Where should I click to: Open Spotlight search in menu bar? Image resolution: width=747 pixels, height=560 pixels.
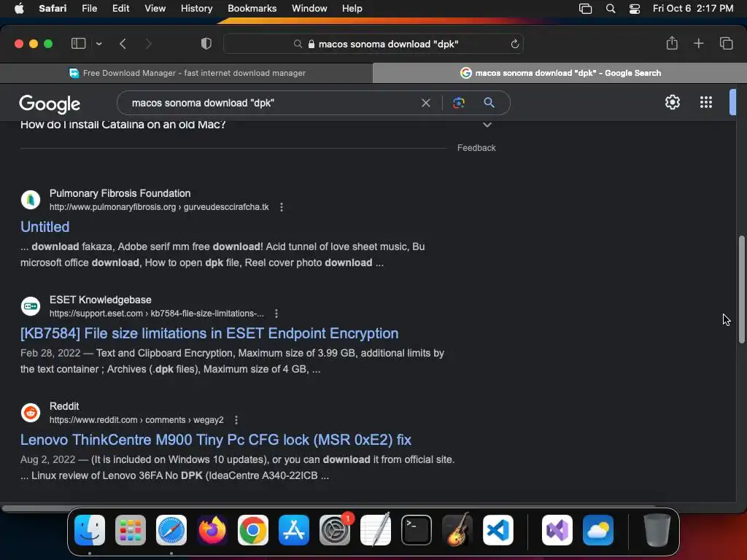pos(611,8)
